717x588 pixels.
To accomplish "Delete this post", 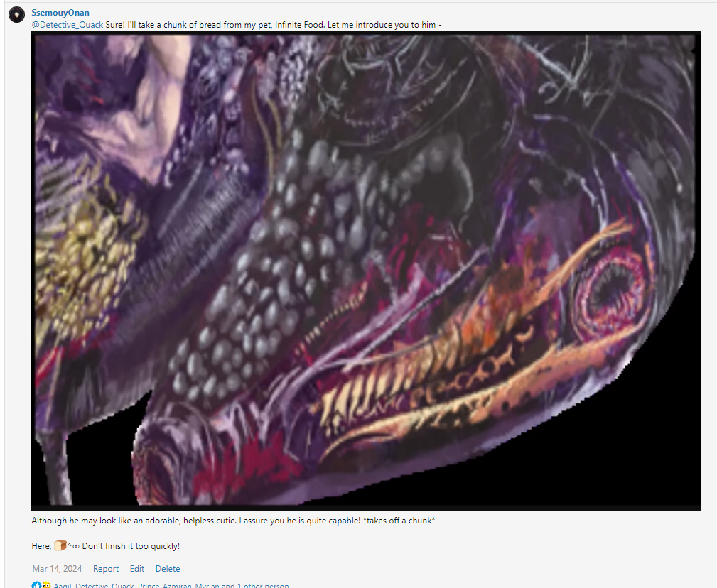I will (168, 569).
